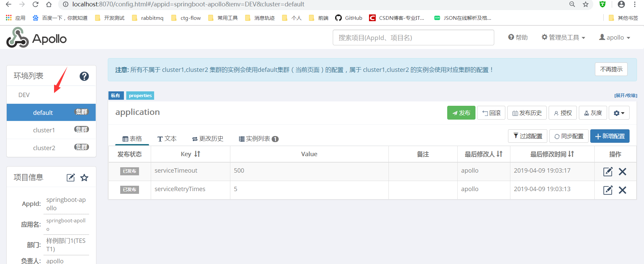Image resolution: width=644 pixels, height=264 pixels.
Task: Open the 百度一下 bookmark
Action: click(60, 18)
